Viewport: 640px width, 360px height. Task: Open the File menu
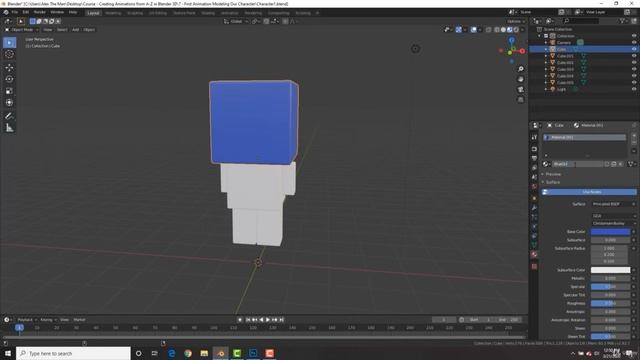pyautogui.click(x=15, y=12)
